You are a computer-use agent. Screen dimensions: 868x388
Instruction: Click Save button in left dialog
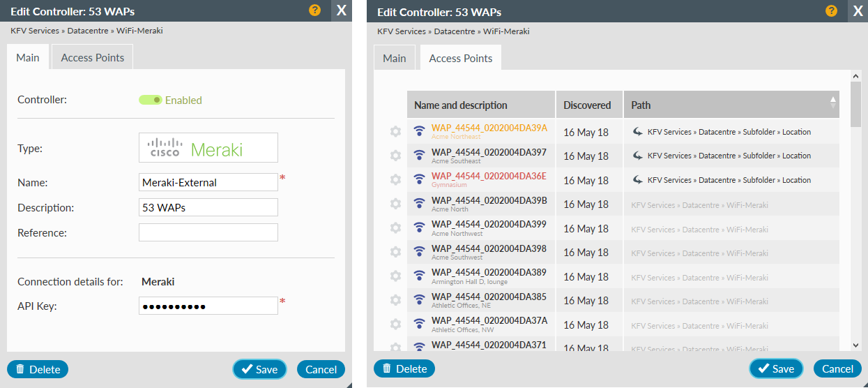pos(259,369)
